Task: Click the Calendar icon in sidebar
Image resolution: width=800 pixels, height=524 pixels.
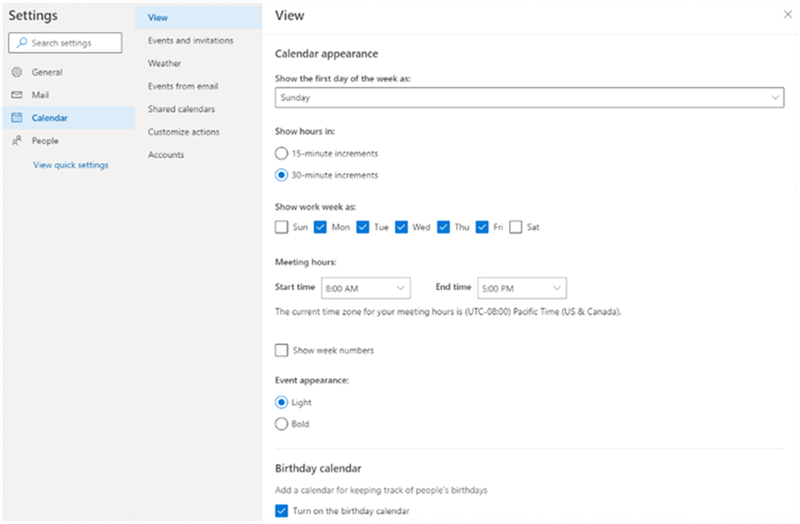Action: 16,118
